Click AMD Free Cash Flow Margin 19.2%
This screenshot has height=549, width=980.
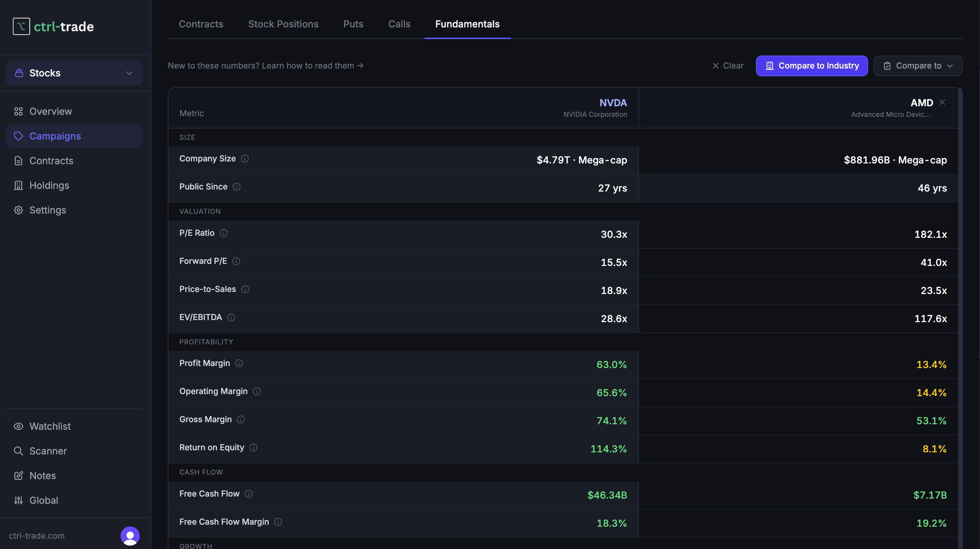point(931,523)
